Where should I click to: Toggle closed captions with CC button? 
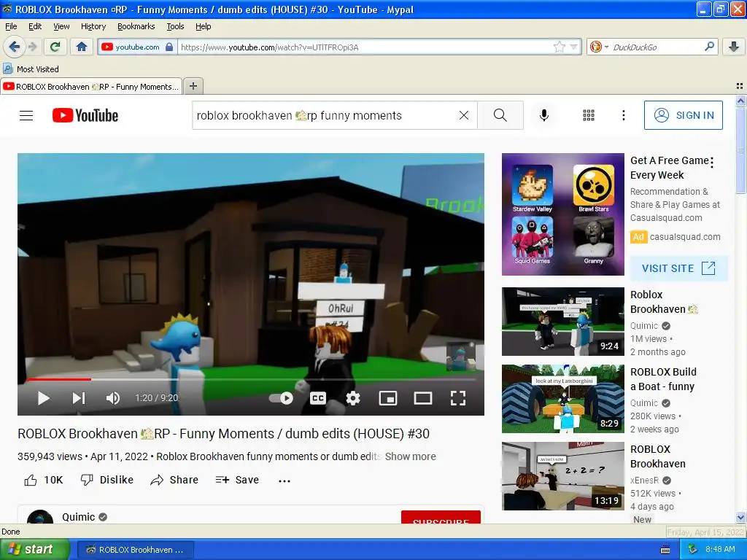point(318,398)
